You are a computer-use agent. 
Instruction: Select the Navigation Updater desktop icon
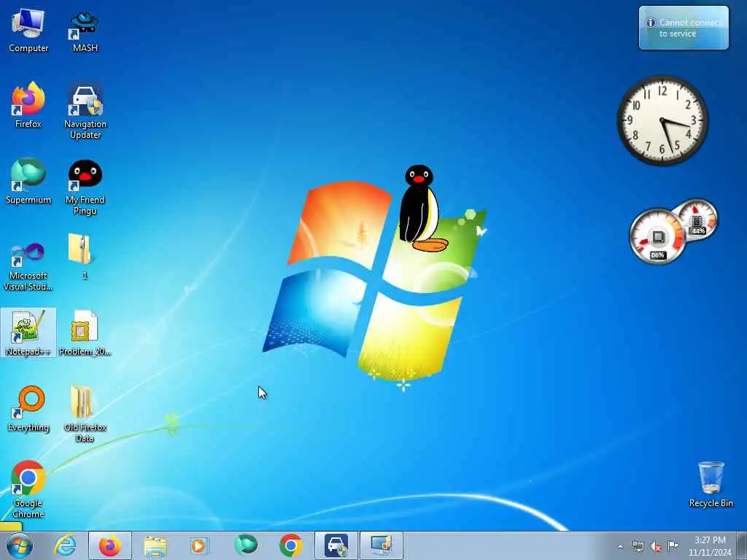pos(85,112)
